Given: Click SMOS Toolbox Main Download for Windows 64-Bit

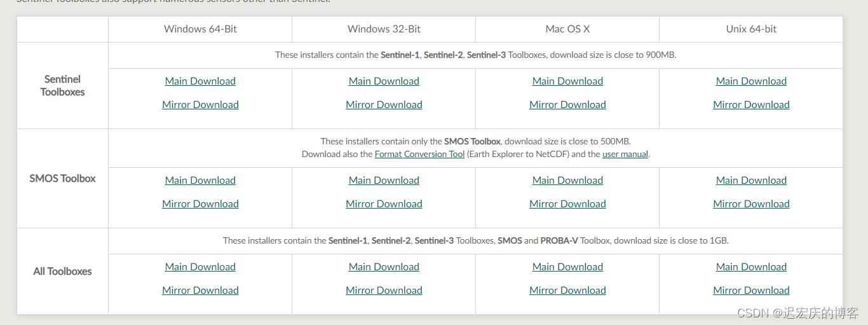Looking at the screenshot, I should click(200, 180).
